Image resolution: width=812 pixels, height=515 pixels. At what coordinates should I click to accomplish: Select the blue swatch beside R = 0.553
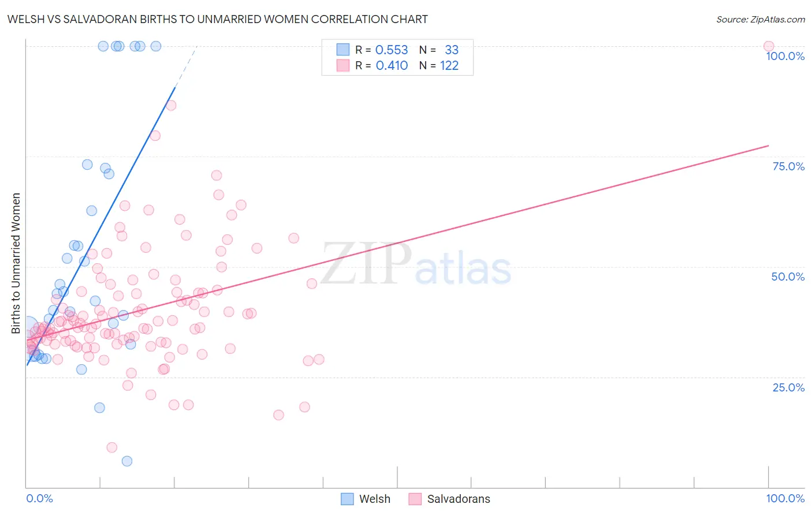point(343,50)
